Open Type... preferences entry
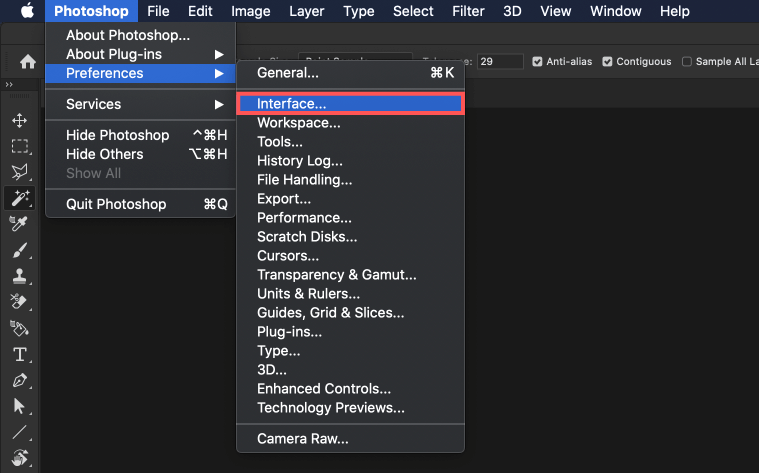 pos(350,351)
